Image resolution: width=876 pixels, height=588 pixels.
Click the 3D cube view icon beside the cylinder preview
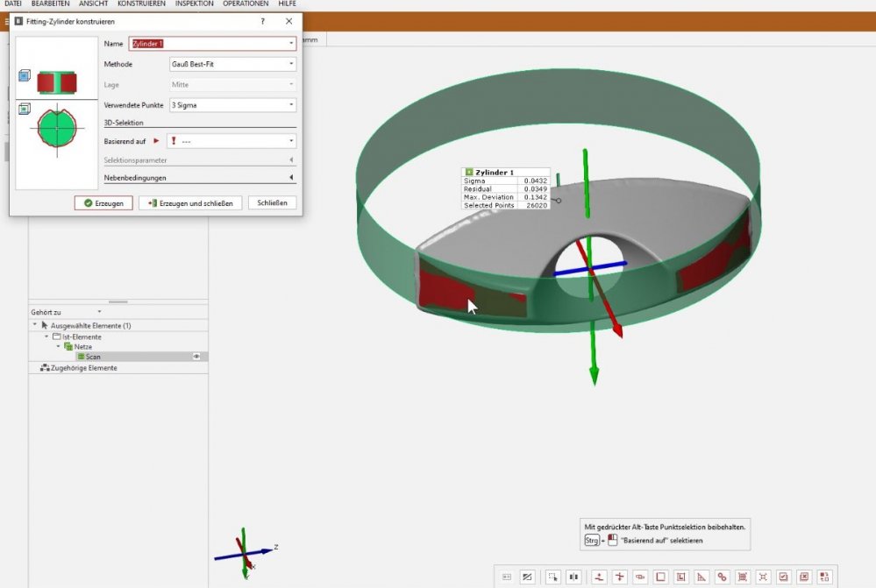pos(24,76)
